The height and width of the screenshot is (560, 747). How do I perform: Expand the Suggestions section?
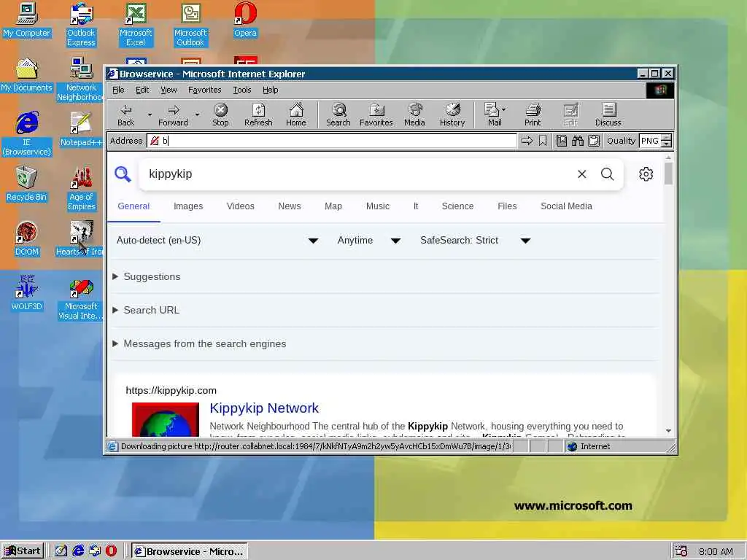pos(147,276)
